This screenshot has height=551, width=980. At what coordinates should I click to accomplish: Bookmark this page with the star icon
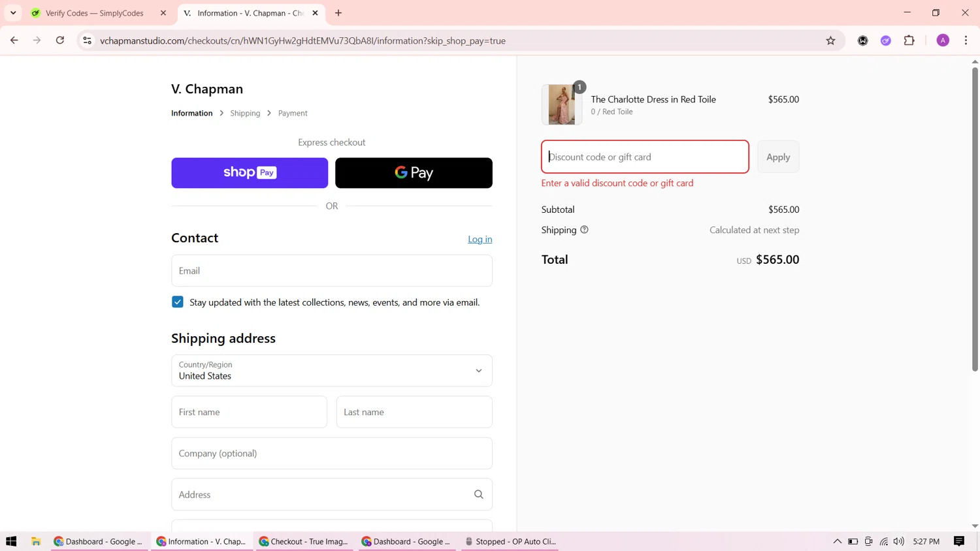[x=830, y=40]
